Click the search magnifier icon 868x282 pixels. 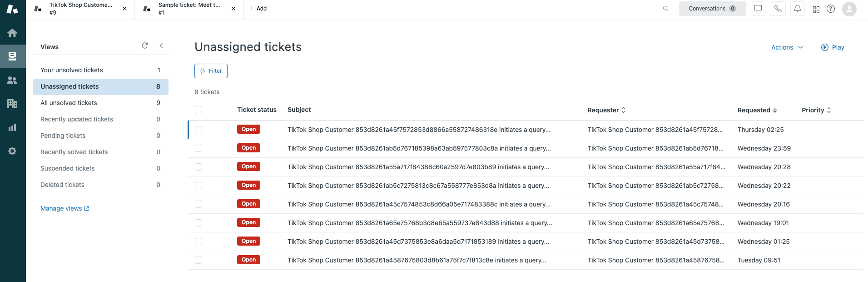(x=665, y=9)
